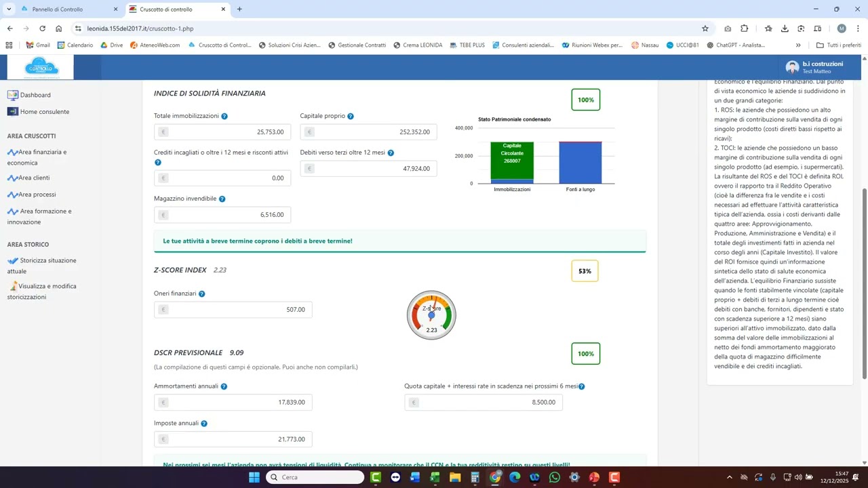Click help icon next to Magazzino invendibile
Image resolution: width=868 pixels, height=488 pixels.
tap(222, 199)
